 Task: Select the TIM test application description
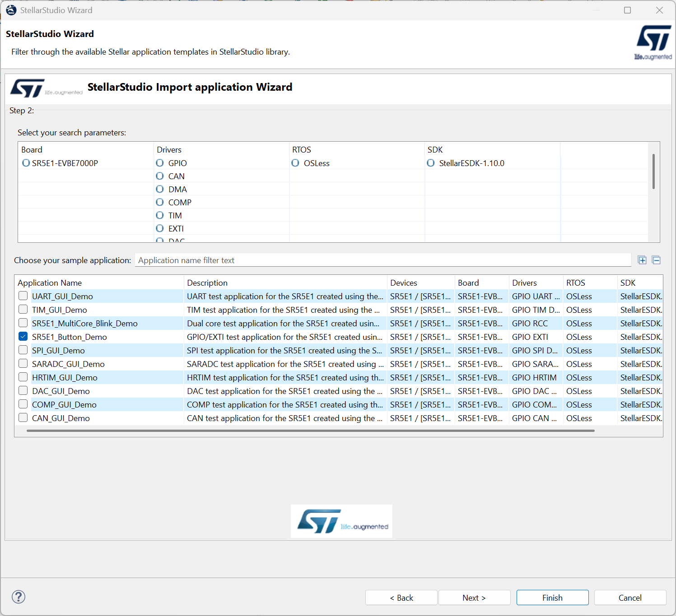(285, 310)
